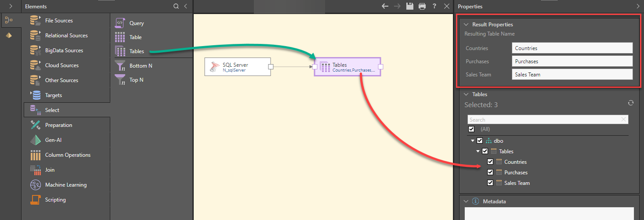Click the Metadata info icon

[475, 202]
